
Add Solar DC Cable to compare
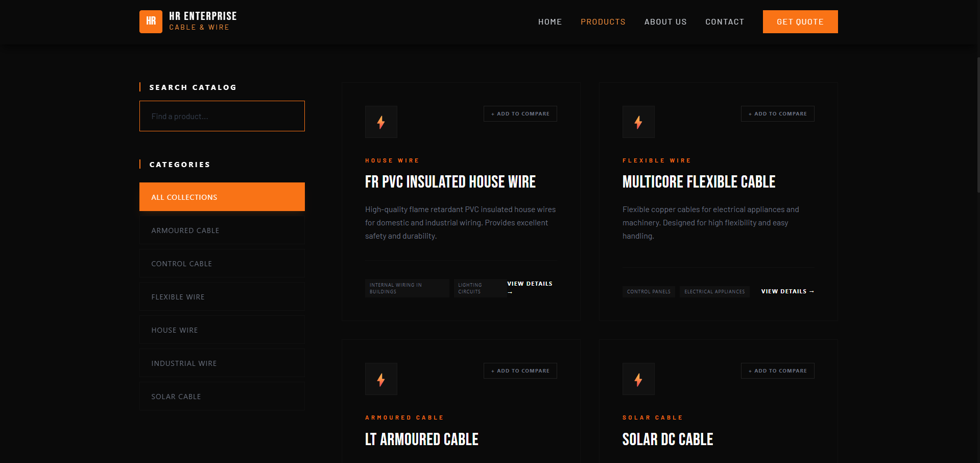[x=777, y=371]
